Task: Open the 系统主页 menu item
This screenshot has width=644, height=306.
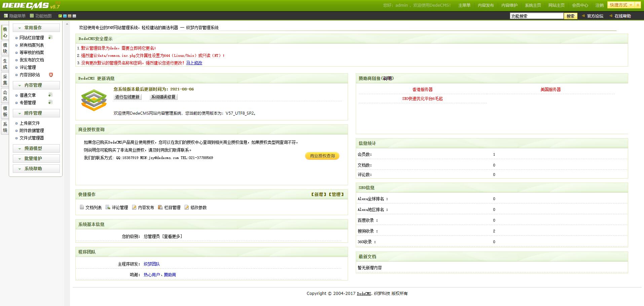Action: (533, 5)
